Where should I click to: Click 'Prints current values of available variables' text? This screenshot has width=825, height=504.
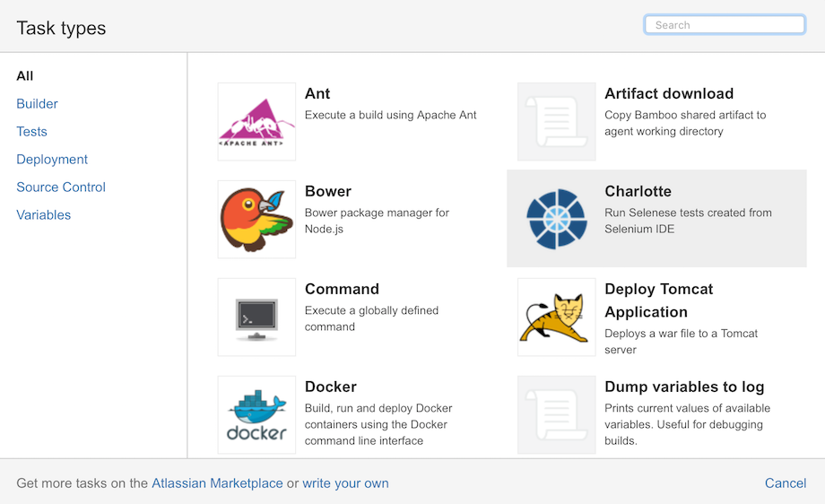(x=687, y=424)
